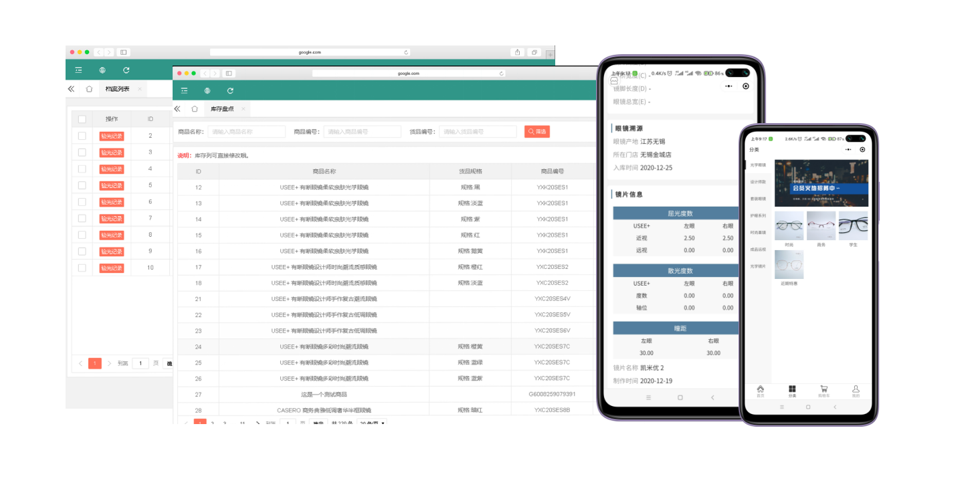Click the globe icon in the front window's green toolbar
This screenshot has width=980, height=501.
pyautogui.click(x=207, y=90)
